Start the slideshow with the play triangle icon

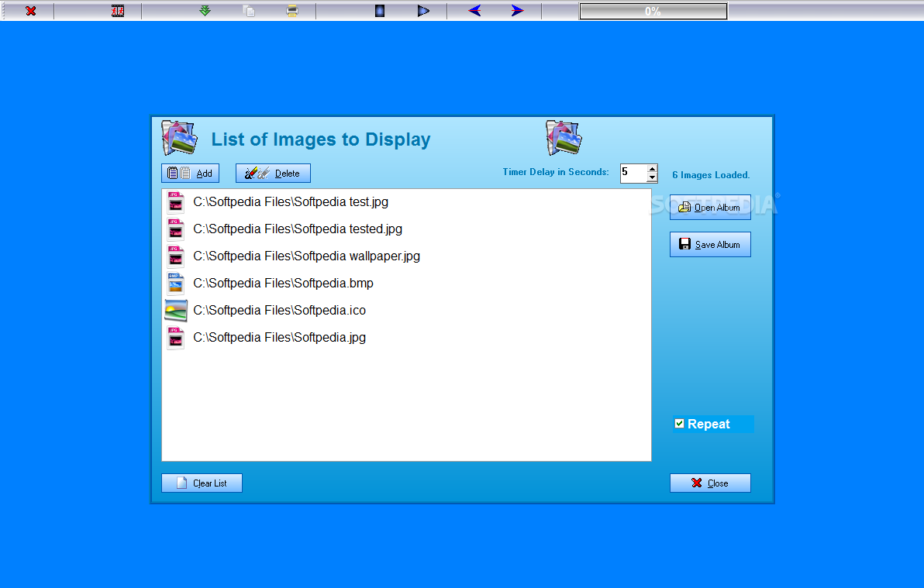tap(423, 11)
